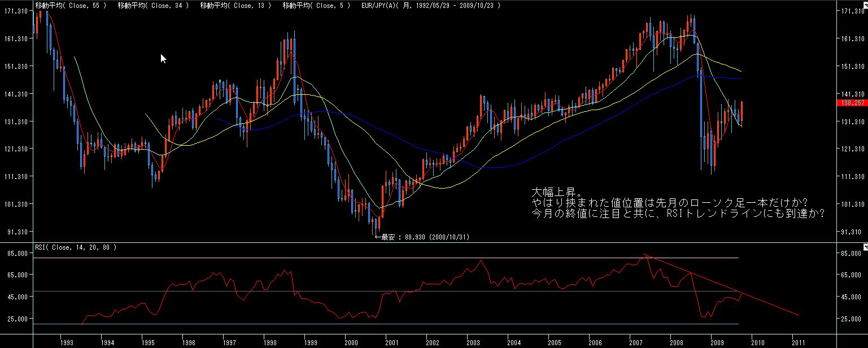Click 161.310 on the left price axis
Image resolution: width=868 pixels, height=348 pixels.
click(x=15, y=39)
